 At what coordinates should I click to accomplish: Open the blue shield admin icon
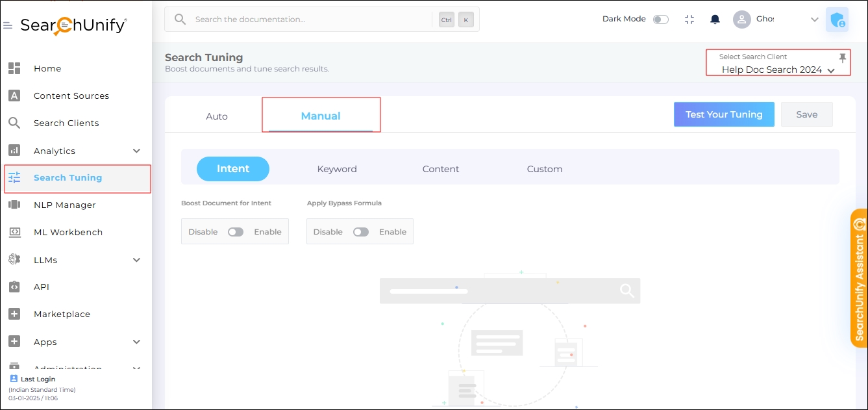(837, 19)
